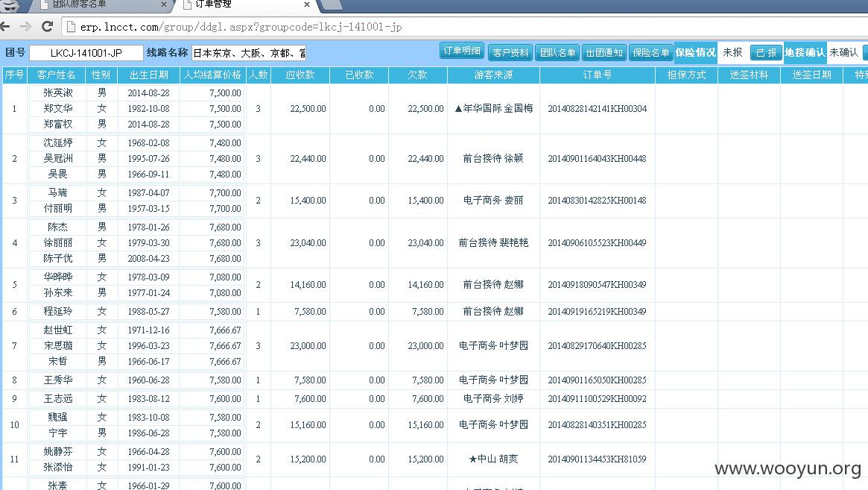Click source ▲年华国际 金国梅
Image resolution: width=868 pixels, height=490 pixels.
493,109
